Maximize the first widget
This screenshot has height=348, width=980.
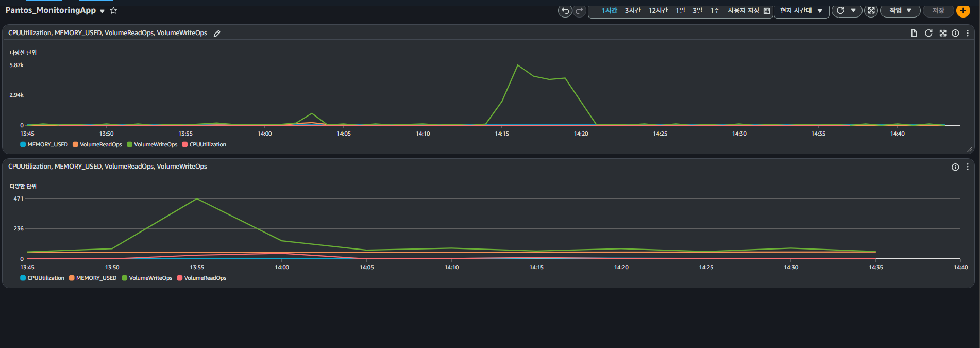[x=942, y=33]
